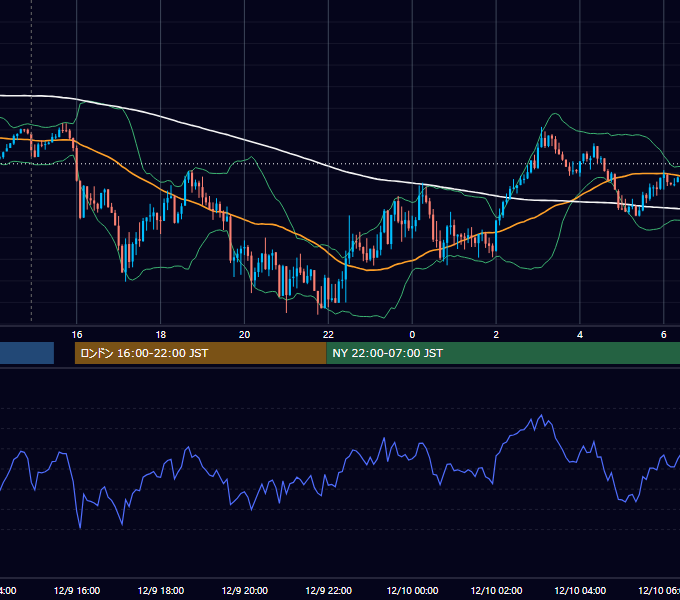Click the "6" hour label on chart axis
This screenshot has height=600, width=680.
click(x=664, y=335)
